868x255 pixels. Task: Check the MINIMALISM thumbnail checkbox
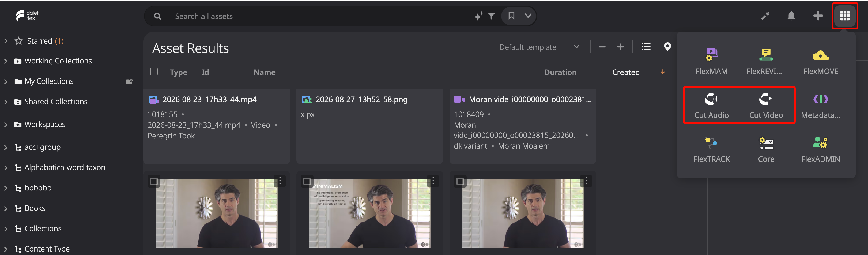307,181
